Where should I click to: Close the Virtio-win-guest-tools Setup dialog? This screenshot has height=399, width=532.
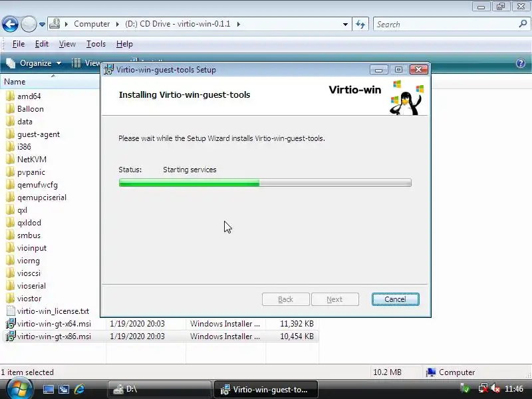coord(419,70)
